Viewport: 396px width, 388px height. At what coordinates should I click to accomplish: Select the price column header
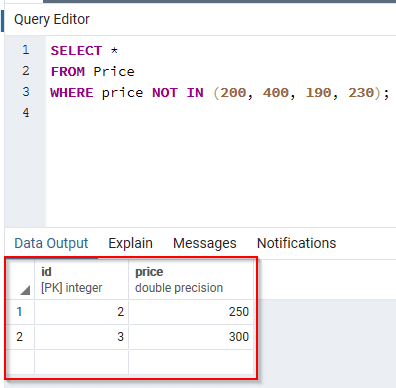point(191,280)
